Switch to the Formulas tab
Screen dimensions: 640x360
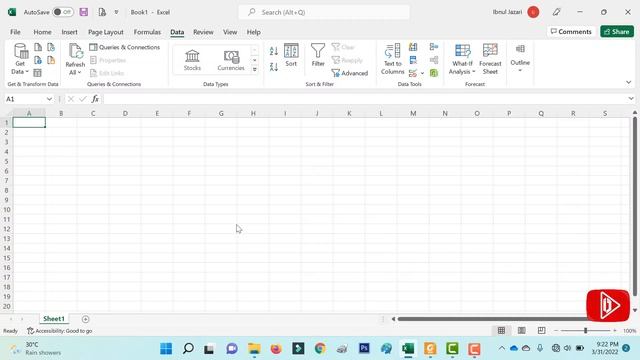click(x=147, y=32)
